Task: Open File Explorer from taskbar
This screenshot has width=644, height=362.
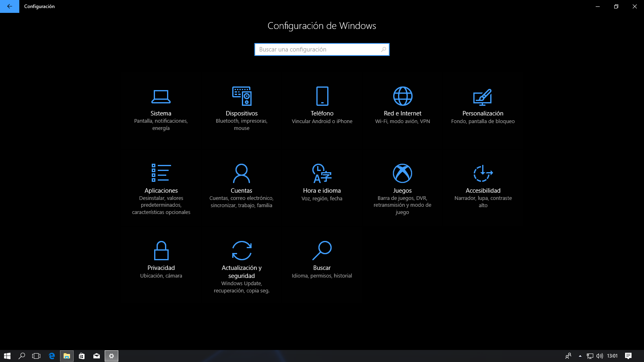Action: [x=67, y=356]
